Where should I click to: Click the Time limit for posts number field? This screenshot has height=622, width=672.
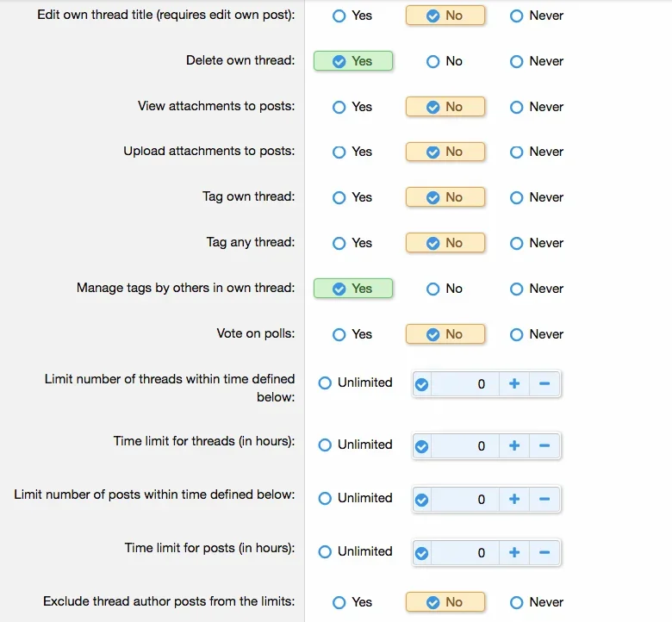click(465, 552)
